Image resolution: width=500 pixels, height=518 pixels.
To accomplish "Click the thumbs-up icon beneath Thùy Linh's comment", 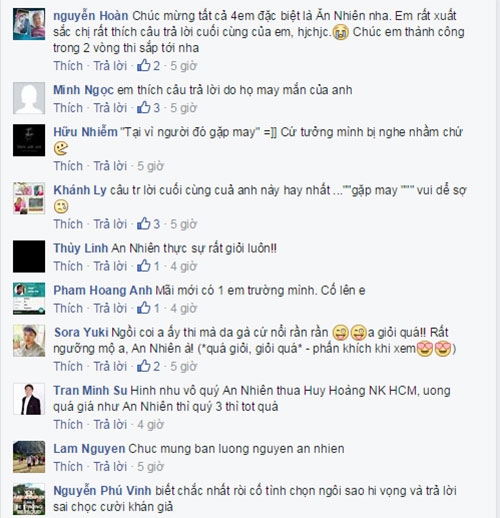I will [144, 266].
